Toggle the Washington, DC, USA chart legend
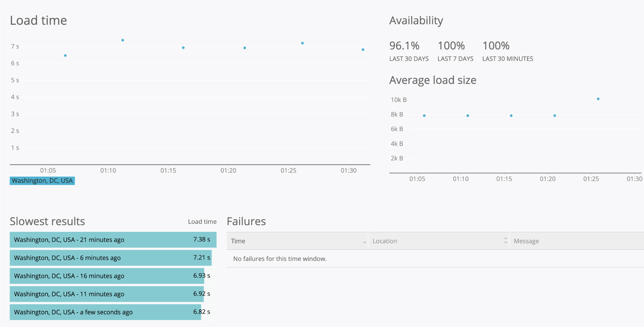The width and height of the screenshot is (644, 327). tap(42, 181)
